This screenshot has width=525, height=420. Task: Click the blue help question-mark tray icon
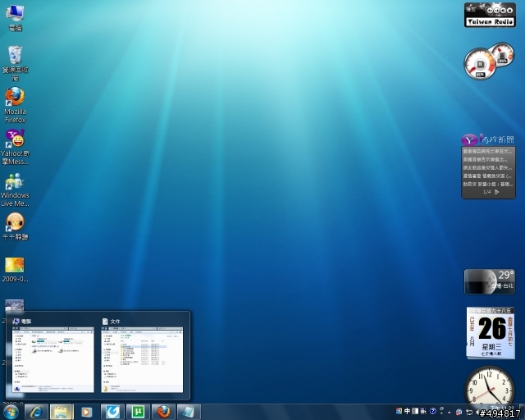coord(432,411)
